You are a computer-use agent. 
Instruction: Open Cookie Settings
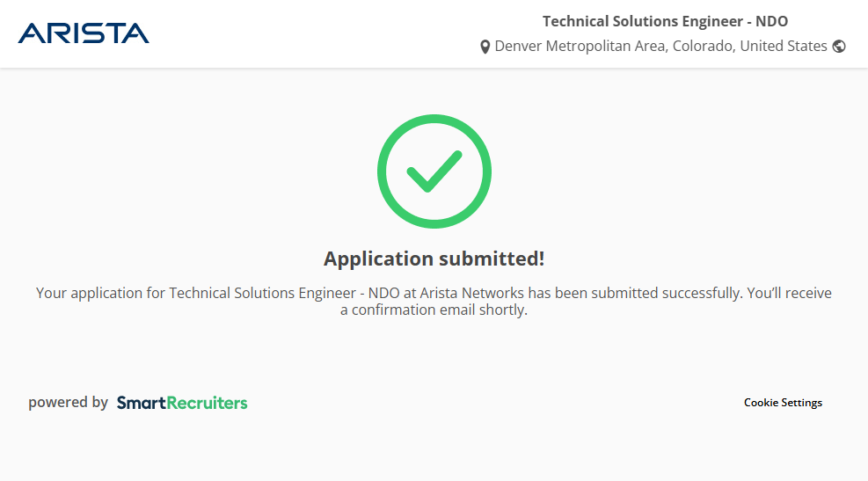click(x=783, y=403)
